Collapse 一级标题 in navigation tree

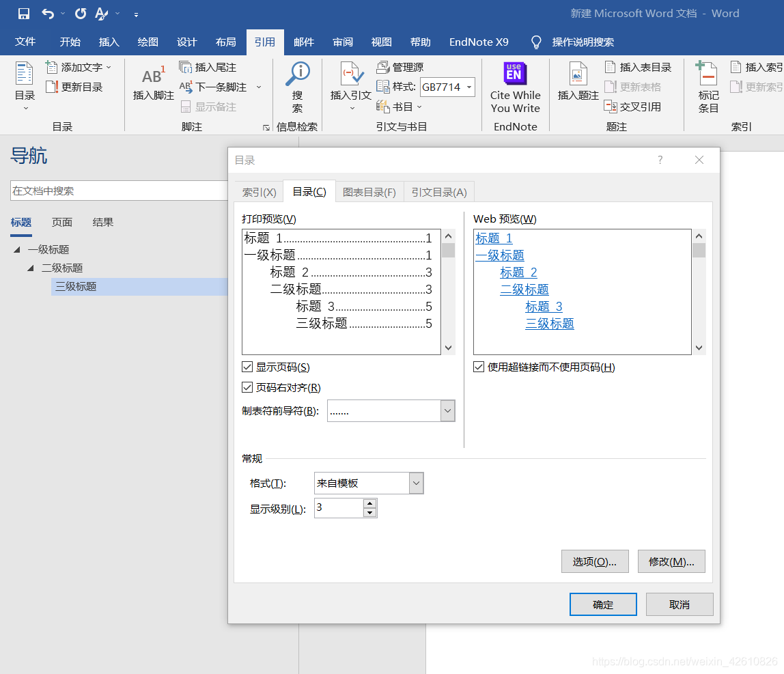click(17, 249)
